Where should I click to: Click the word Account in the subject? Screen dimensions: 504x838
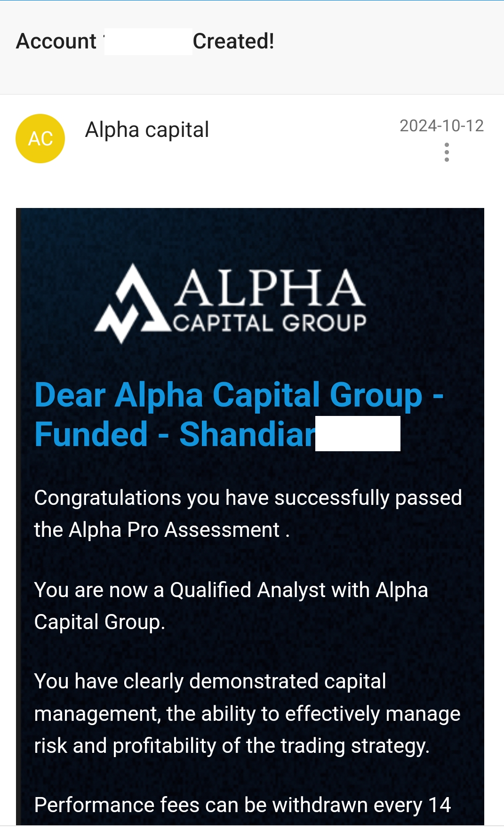click(56, 41)
